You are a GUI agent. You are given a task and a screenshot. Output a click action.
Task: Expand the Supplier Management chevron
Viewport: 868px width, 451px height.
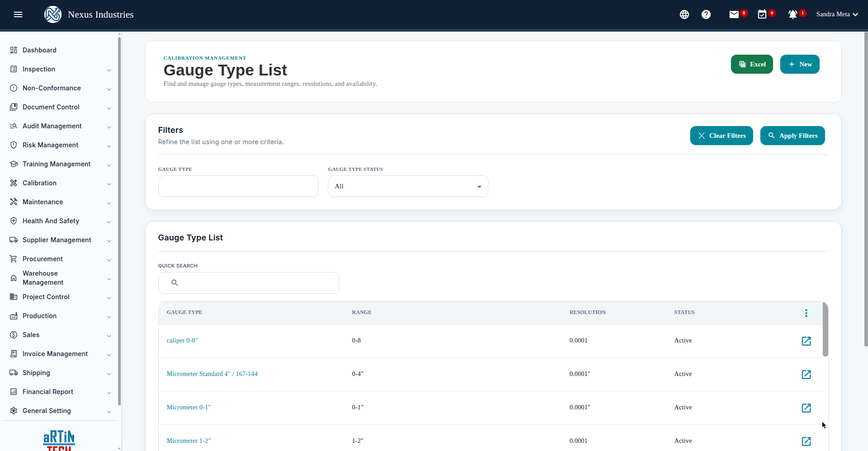(x=109, y=241)
